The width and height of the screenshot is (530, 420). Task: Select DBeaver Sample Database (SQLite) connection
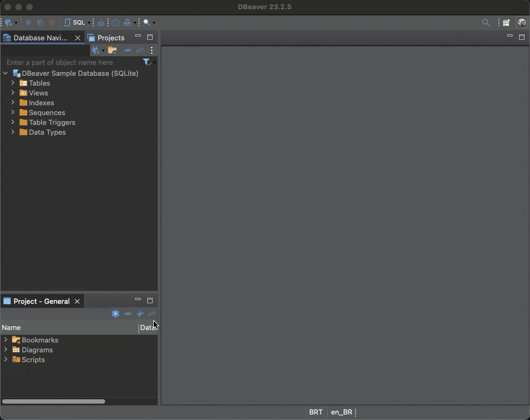click(80, 74)
